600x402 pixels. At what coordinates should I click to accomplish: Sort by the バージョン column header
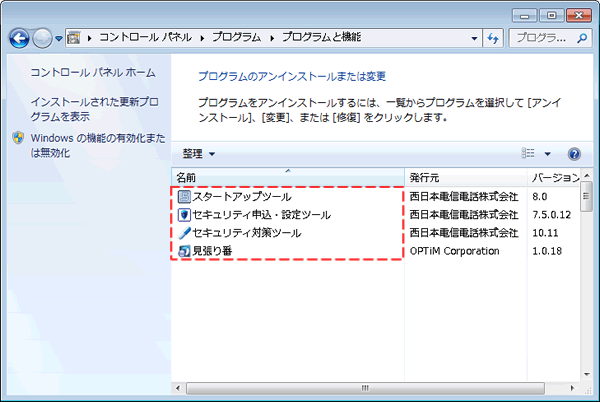[x=554, y=177]
